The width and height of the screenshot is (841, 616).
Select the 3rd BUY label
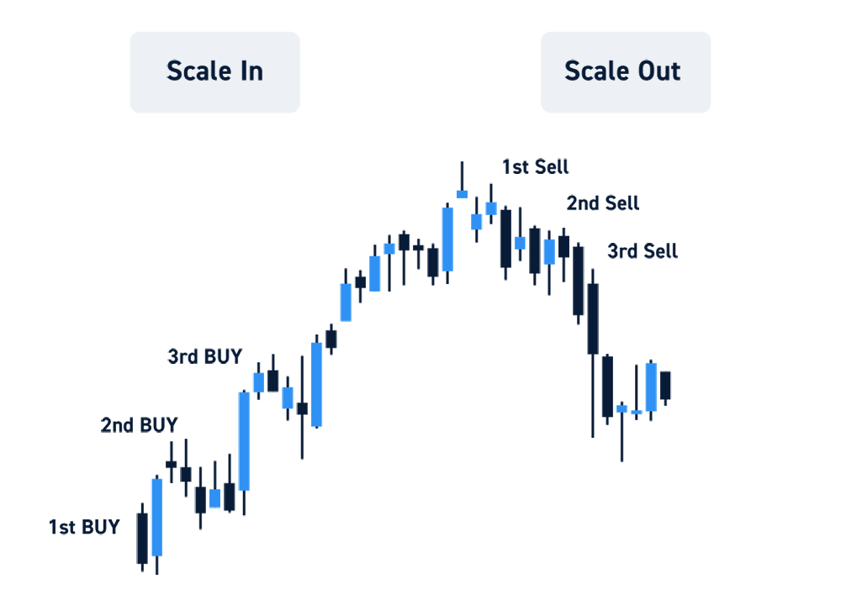point(205,356)
